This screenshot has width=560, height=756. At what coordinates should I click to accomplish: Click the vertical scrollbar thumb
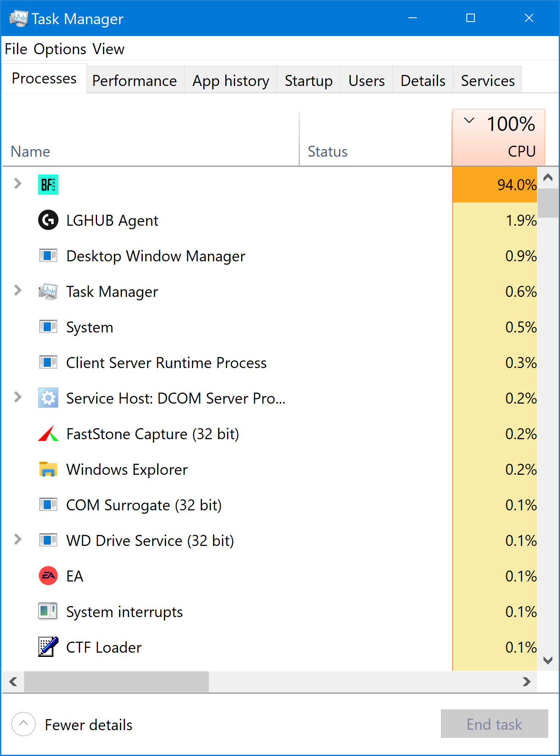tap(548, 203)
